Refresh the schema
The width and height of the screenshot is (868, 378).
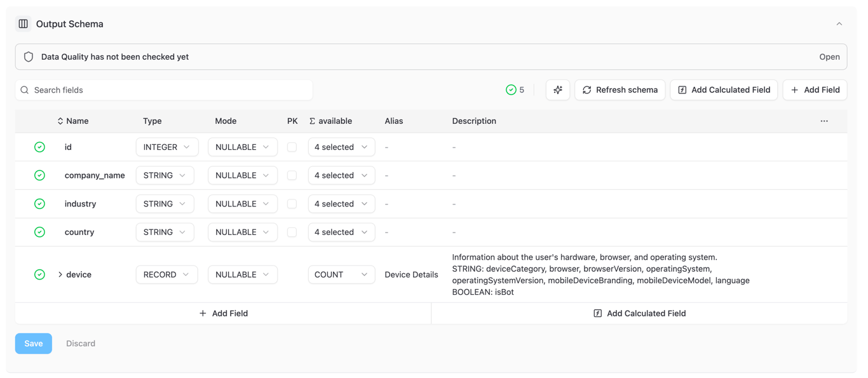(x=620, y=90)
